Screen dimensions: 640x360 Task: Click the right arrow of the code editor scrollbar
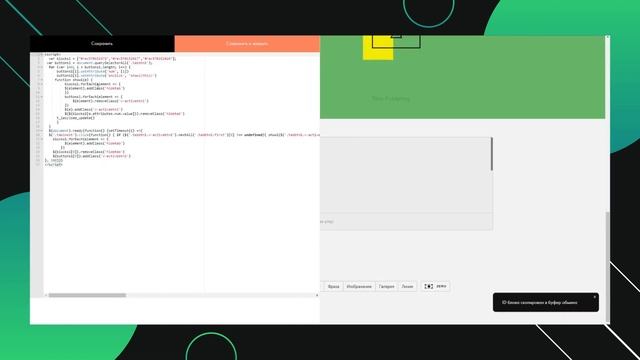pyautogui.click(x=317, y=295)
